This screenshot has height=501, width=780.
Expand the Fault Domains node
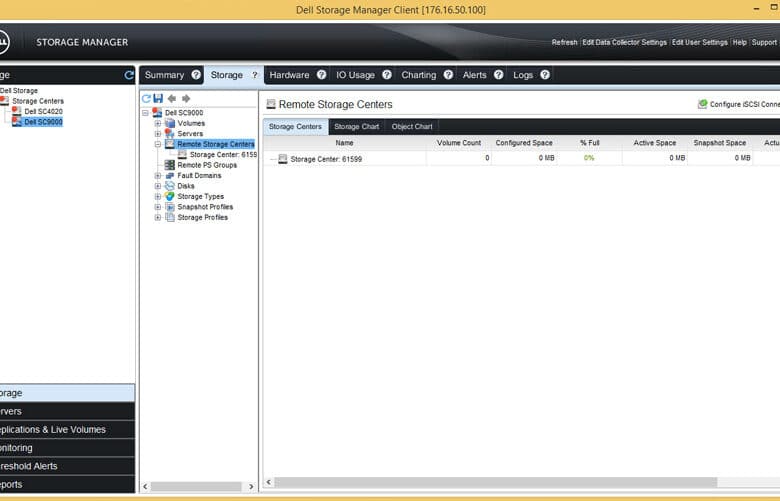coord(158,176)
